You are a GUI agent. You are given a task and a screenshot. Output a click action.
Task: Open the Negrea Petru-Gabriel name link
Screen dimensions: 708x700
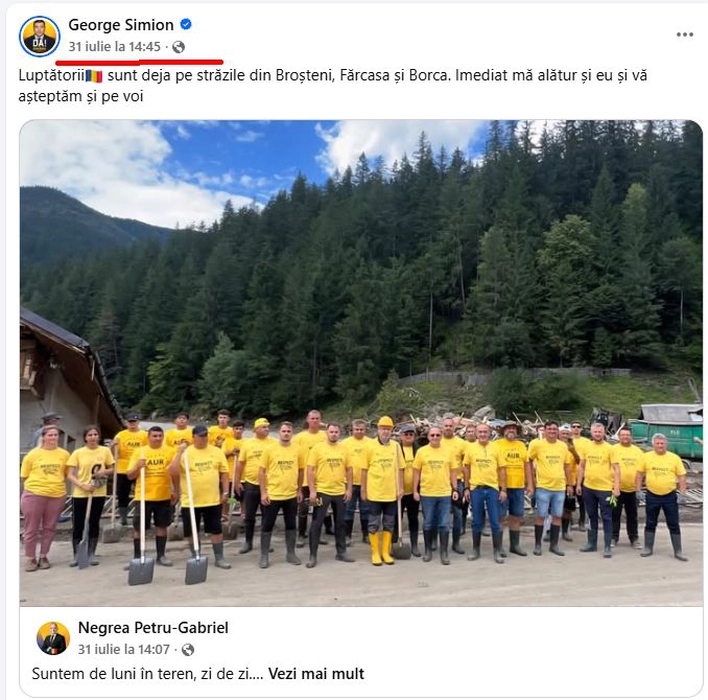coord(153,628)
